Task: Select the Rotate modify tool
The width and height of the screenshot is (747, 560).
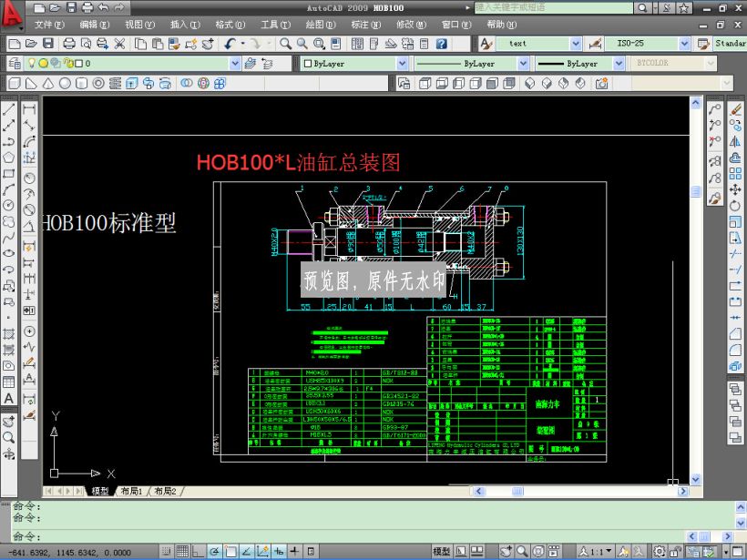Action: coord(735,206)
